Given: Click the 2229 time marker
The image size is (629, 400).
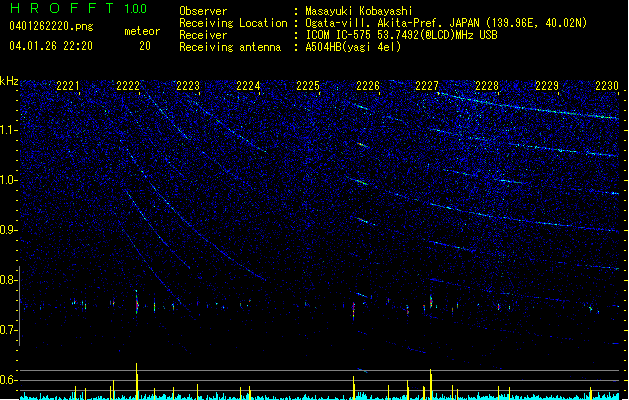Looking at the screenshot, I should 547,86.
